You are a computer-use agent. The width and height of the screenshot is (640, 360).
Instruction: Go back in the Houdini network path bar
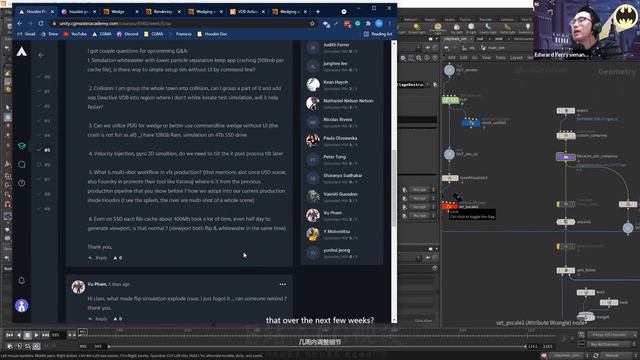point(447,48)
